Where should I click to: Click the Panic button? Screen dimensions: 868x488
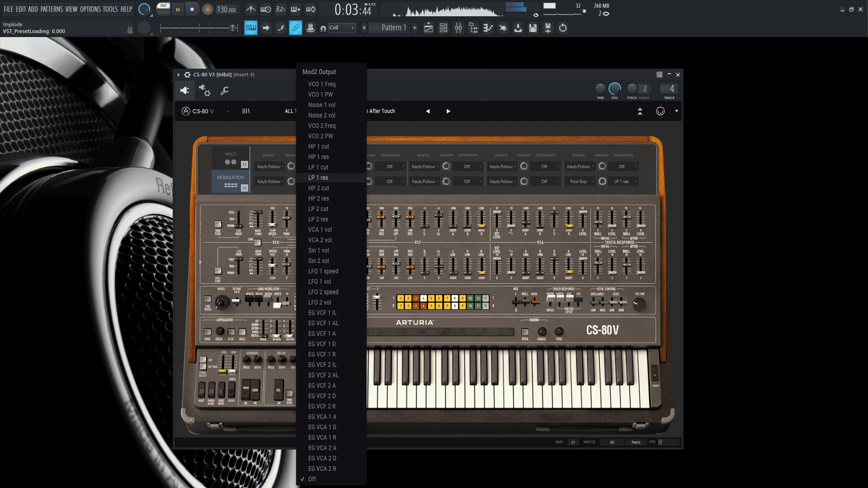[x=636, y=442]
